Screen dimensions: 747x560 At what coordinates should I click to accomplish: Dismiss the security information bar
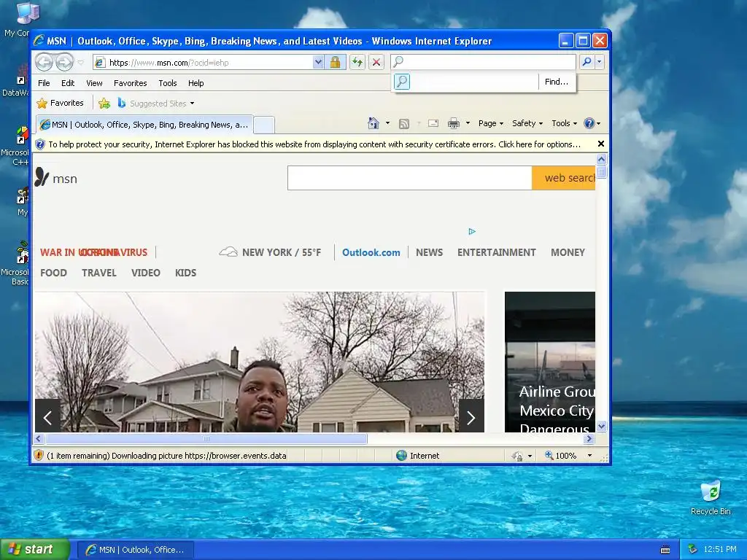click(601, 144)
